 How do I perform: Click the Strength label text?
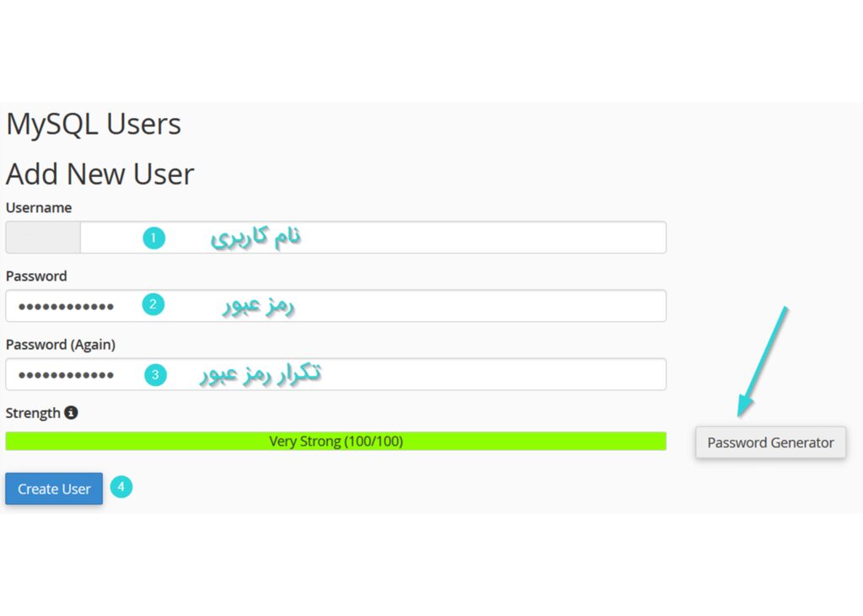pos(33,413)
